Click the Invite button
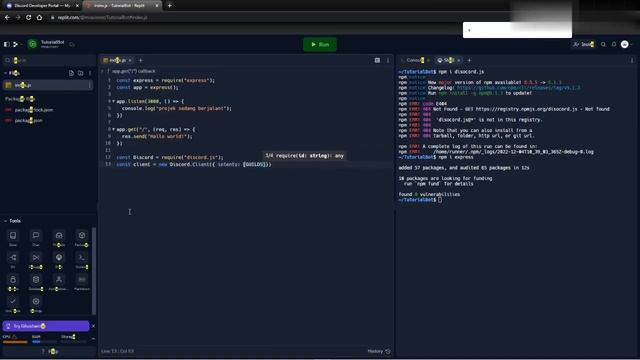Viewport: 640px width, 360px height. point(584,44)
